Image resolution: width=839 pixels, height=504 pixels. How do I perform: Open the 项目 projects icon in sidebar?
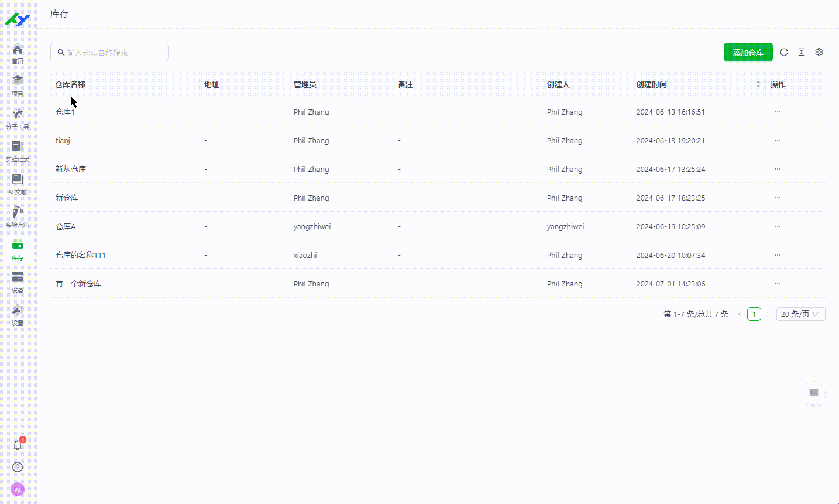coord(18,85)
